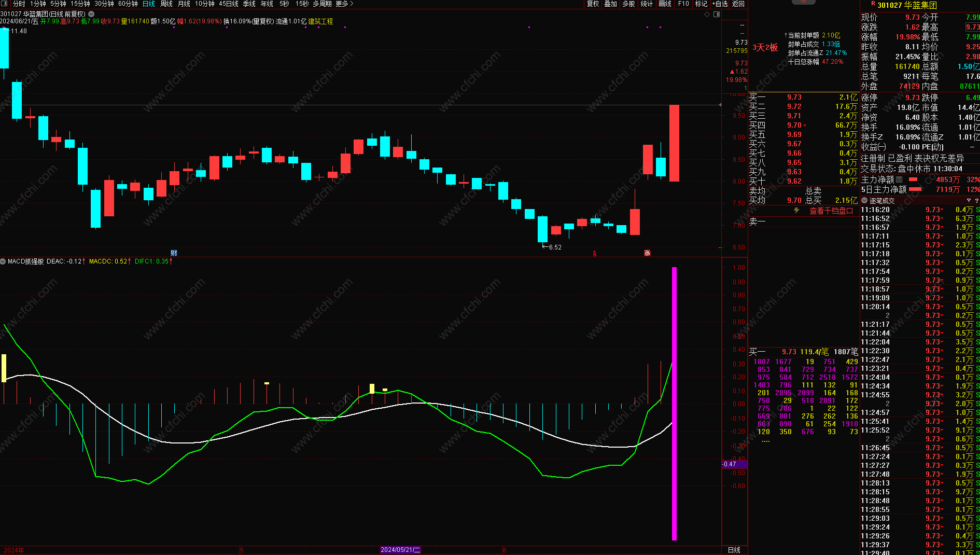980x555 pixels.
Task: Select the 10分钟 period tab
Action: tap(205, 4)
